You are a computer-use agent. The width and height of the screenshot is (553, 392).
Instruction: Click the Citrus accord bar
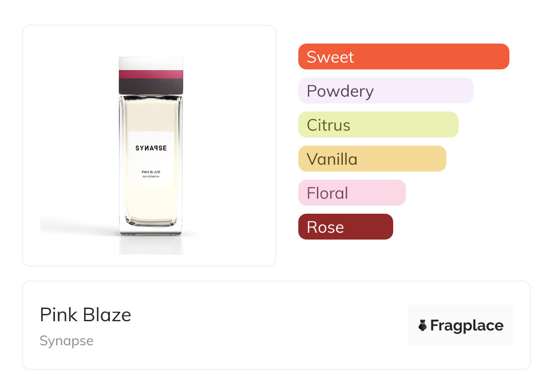[x=378, y=125]
